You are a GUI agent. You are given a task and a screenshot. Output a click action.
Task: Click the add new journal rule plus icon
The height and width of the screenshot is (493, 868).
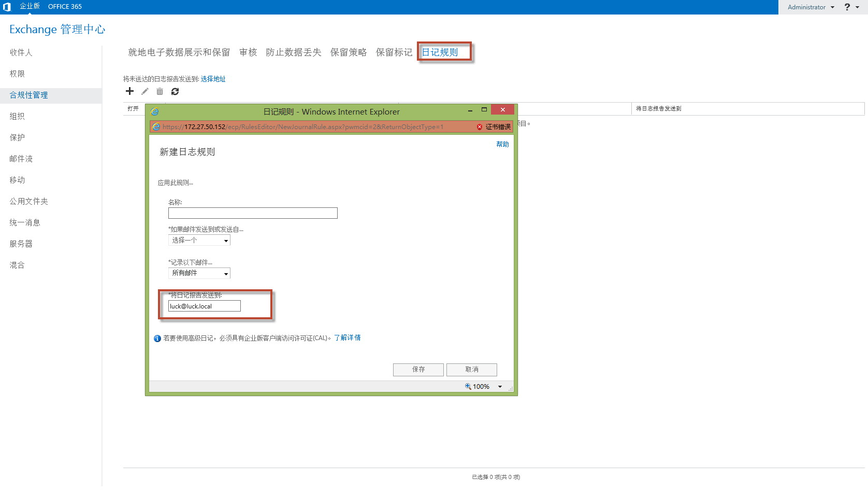point(129,91)
